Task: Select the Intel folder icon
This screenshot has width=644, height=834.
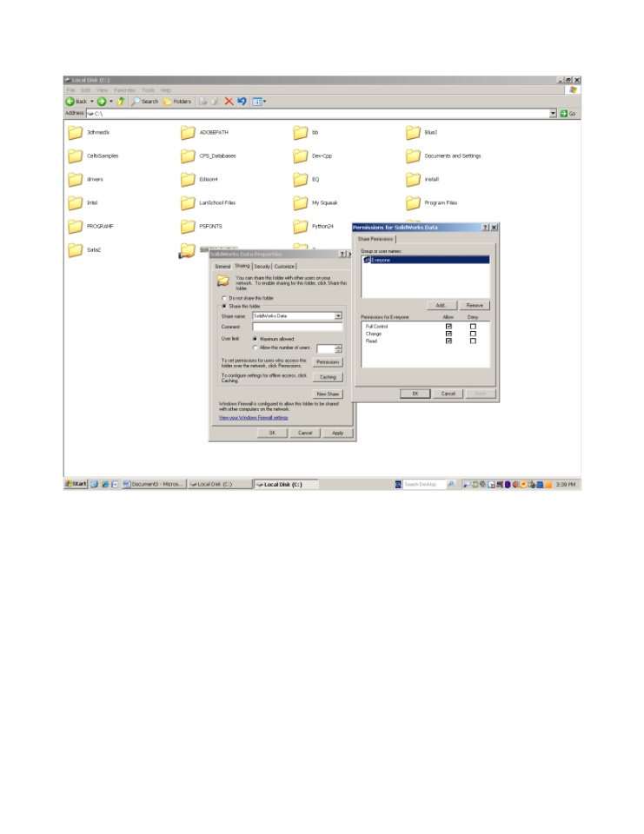Action: pos(75,202)
